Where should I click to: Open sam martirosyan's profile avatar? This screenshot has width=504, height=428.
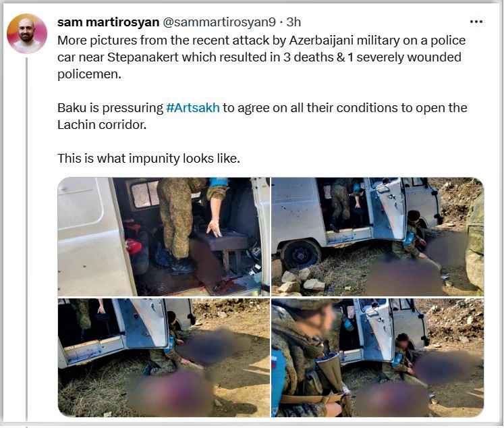tap(27, 34)
